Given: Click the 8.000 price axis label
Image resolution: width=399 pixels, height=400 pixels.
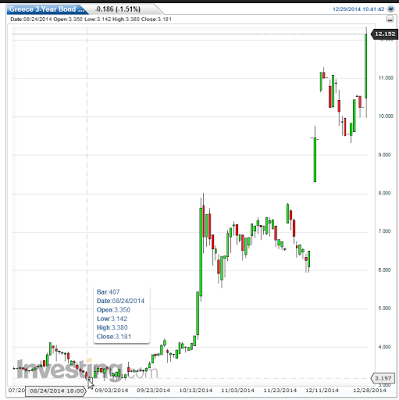Looking at the screenshot, I should pos(386,193).
